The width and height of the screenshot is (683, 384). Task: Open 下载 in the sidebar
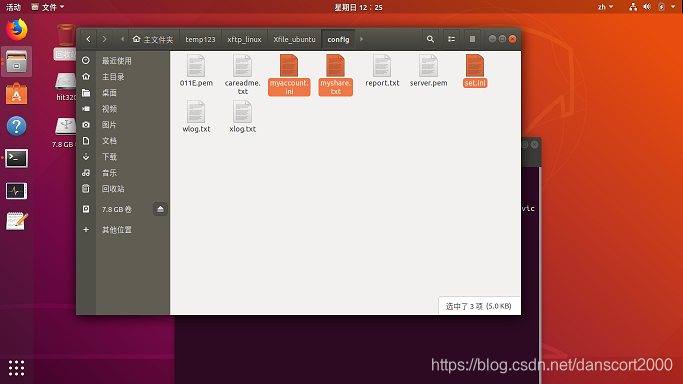click(x=123, y=157)
